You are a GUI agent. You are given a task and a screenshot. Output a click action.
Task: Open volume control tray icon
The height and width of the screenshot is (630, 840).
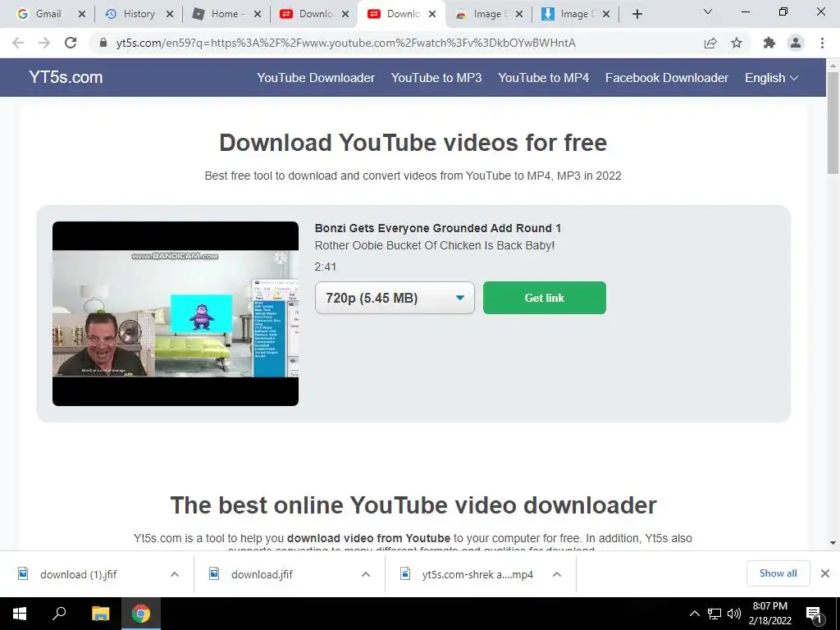(x=734, y=614)
